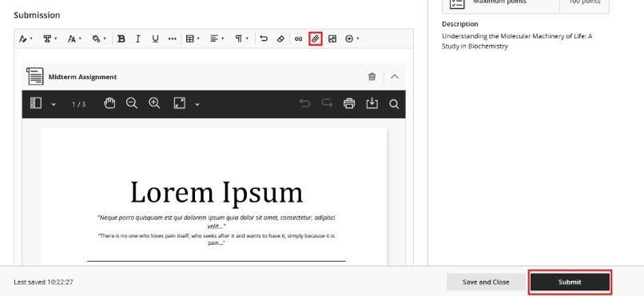
Task: Click the viewer redo arrow
Action: pyautogui.click(x=327, y=103)
